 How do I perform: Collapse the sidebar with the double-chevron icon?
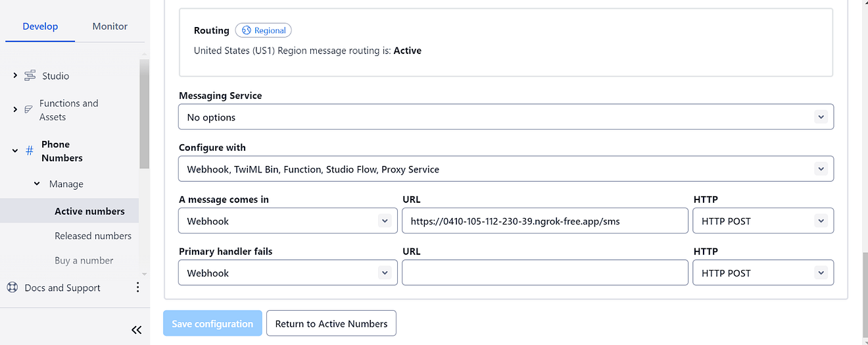pos(136,330)
